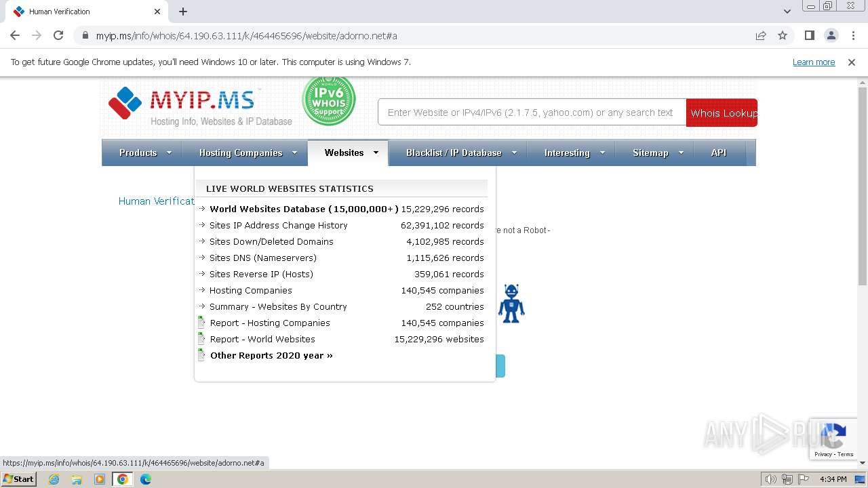Viewport: 868px width, 488px height.
Task: Expand the Blacklist / IP Database arrow
Action: tap(514, 152)
